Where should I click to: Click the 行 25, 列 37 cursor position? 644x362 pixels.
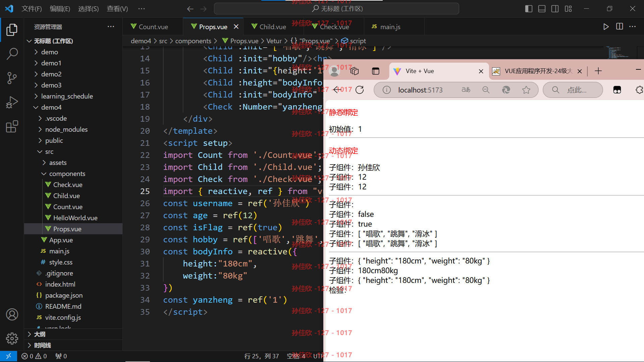point(262,356)
